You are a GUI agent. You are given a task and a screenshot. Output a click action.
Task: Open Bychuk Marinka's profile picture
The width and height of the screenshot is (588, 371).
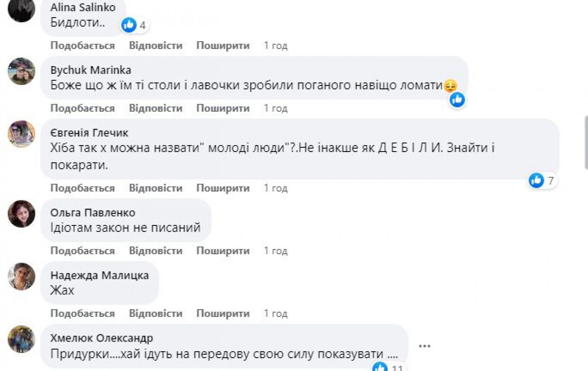[x=21, y=71]
